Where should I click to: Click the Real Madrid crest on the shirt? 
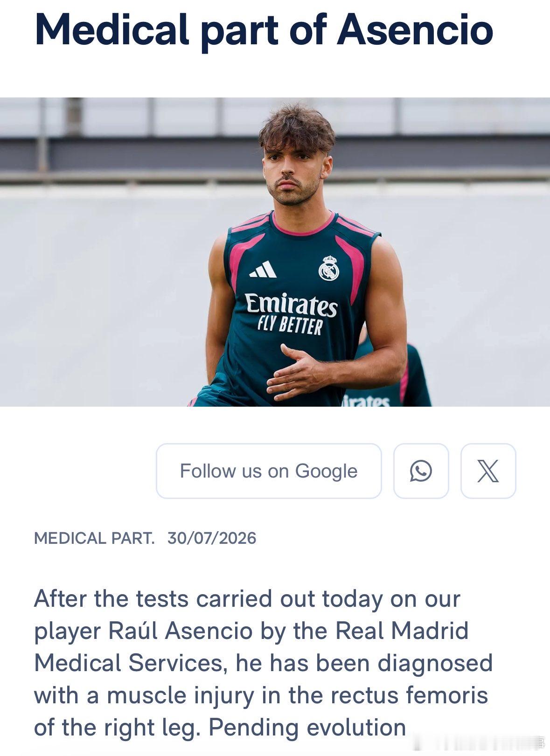tap(329, 268)
